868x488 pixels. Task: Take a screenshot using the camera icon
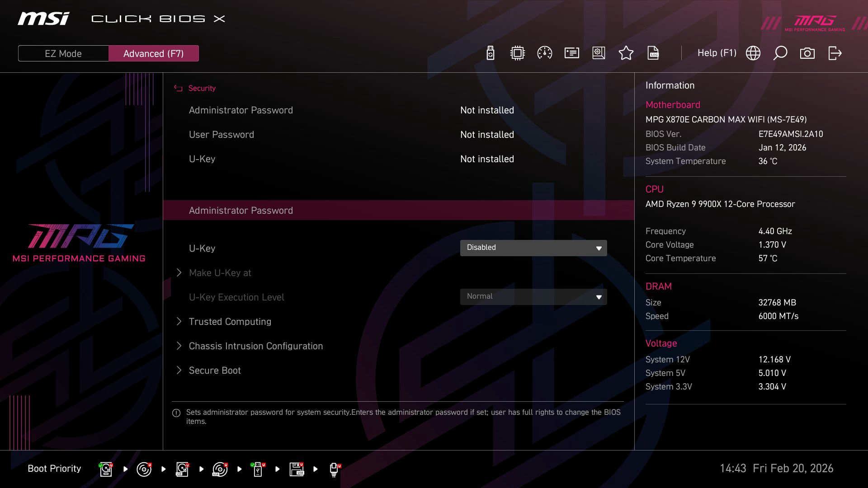[x=807, y=53]
